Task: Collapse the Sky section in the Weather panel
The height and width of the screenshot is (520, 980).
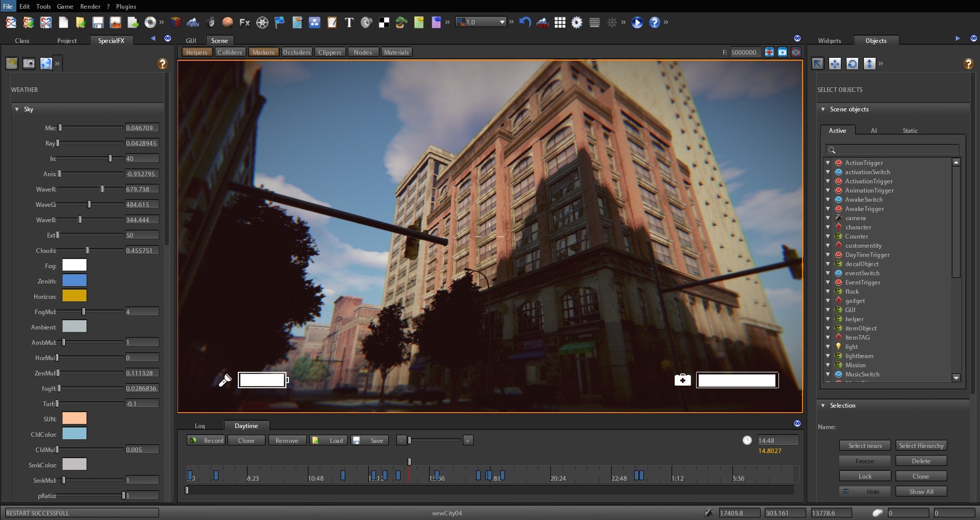Action: click(16, 109)
